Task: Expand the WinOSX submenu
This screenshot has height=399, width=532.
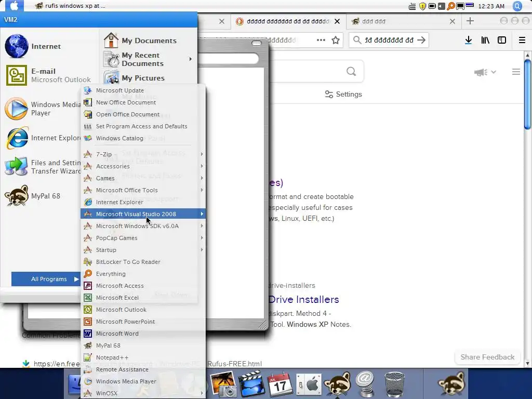Action: pos(143,393)
